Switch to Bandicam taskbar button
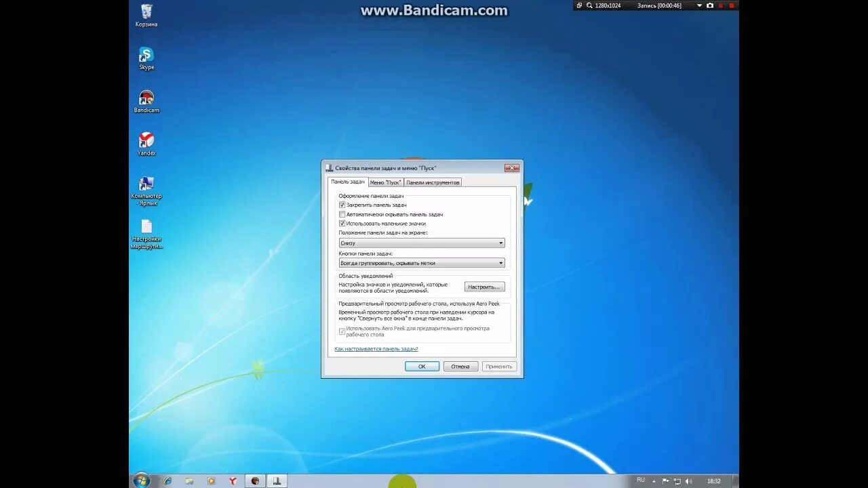Viewport: 868px width, 488px height. pyautogui.click(x=255, y=481)
